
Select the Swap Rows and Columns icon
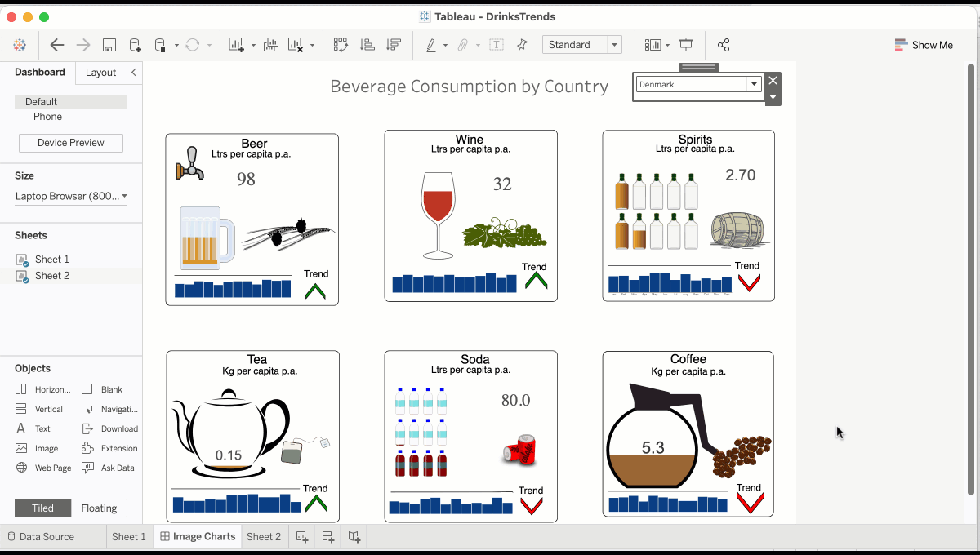(x=341, y=45)
